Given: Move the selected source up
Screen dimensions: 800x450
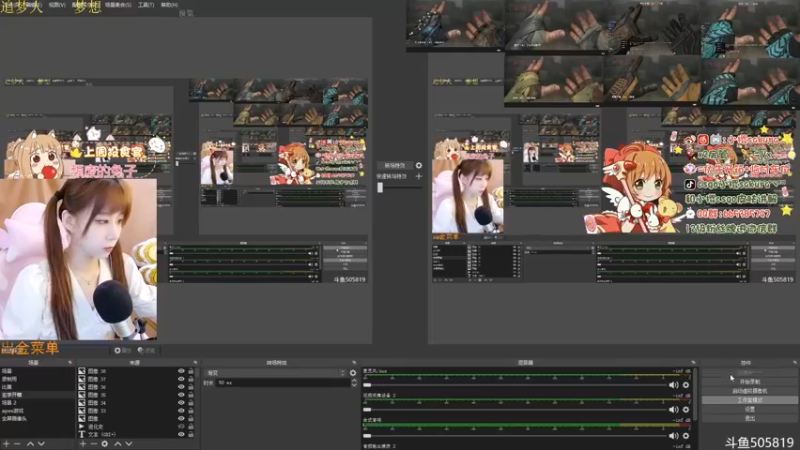Looking at the screenshot, I should pos(117,444).
